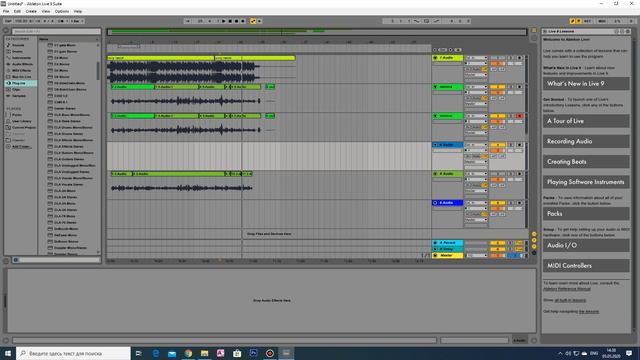
Task: Fold the 7 Audio track
Action: point(435,58)
